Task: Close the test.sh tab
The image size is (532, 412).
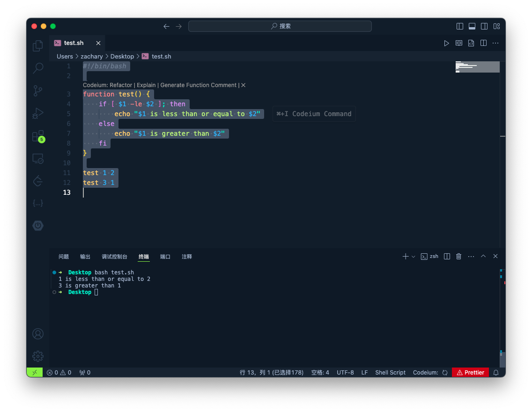Action: 98,43
